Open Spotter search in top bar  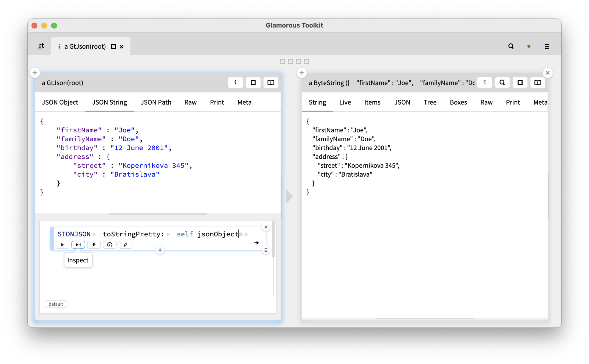[x=511, y=46]
